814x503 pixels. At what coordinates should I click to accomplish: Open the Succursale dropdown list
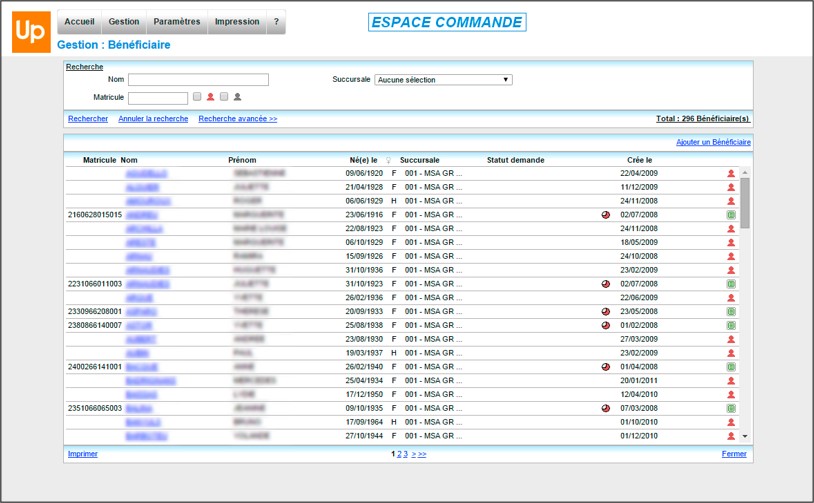coord(443,80)
